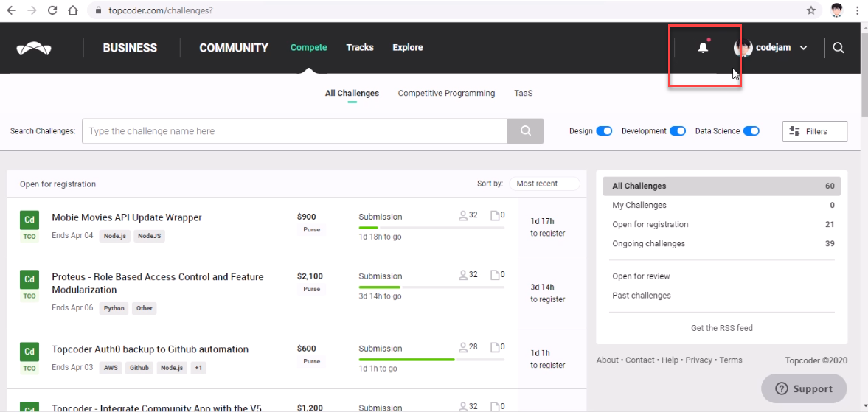
Task: Open the Compete menu
Action: click(x=308, y=48)
